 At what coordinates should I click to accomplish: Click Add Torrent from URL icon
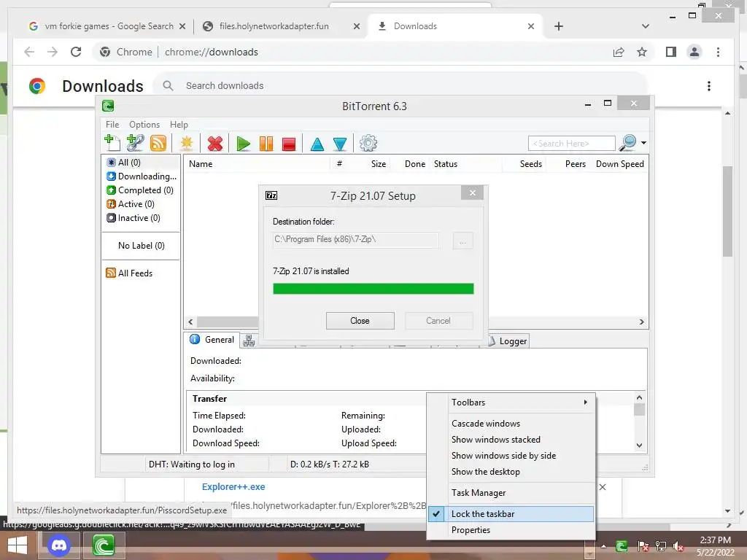coord(135,143)
